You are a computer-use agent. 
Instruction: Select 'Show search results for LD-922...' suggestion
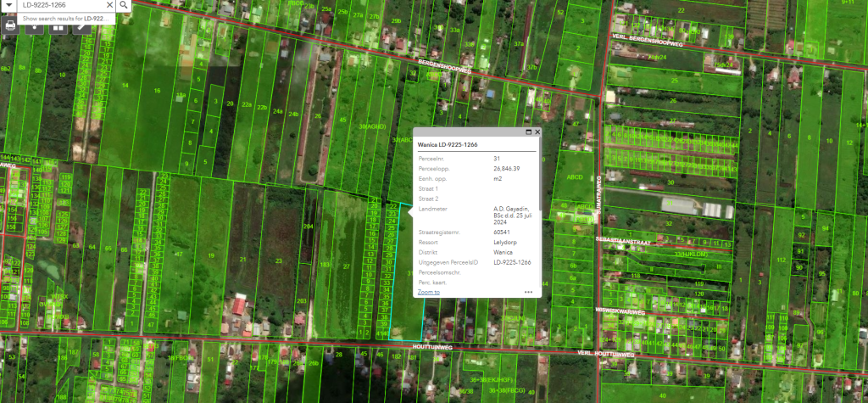point(64,18)
